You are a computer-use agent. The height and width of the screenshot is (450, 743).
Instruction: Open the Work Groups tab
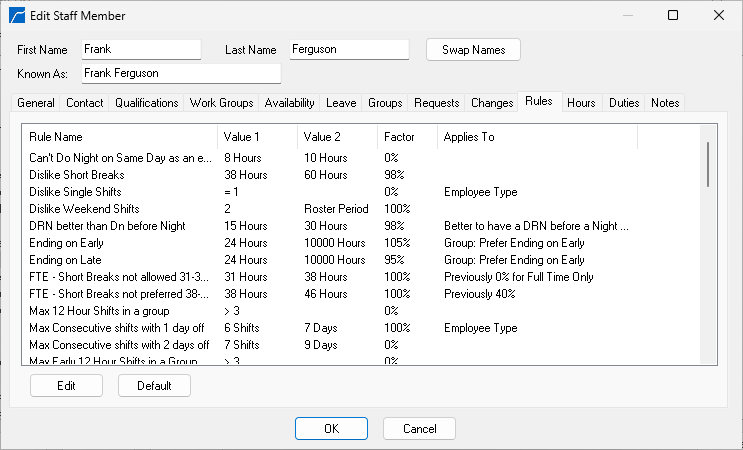point(222,103)
